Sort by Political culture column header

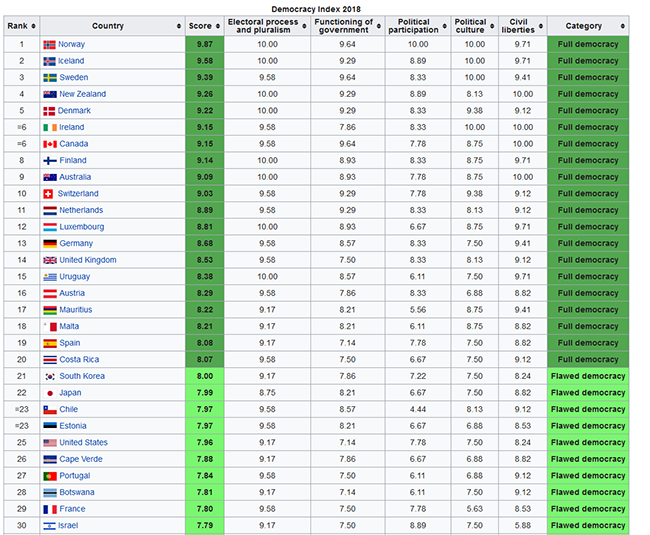click(470, 26)
